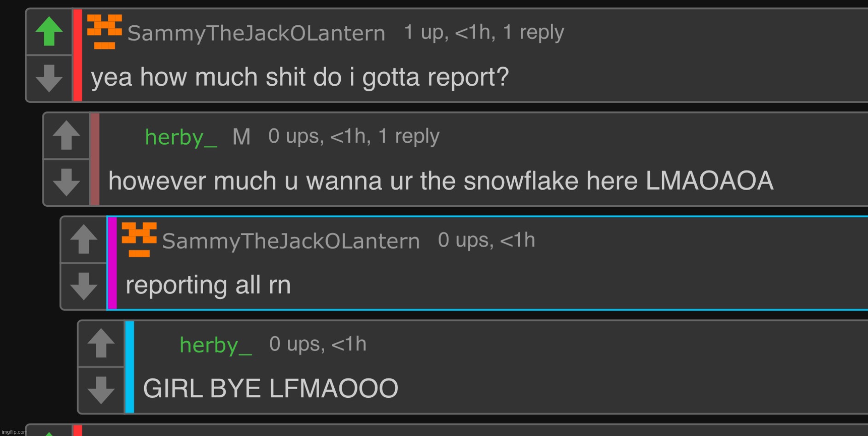Image resolution: width=868 pixels, height=436 pixels.
Task: Upvote herby_'s snowflake reply
Action: click(x=66, y=135)
